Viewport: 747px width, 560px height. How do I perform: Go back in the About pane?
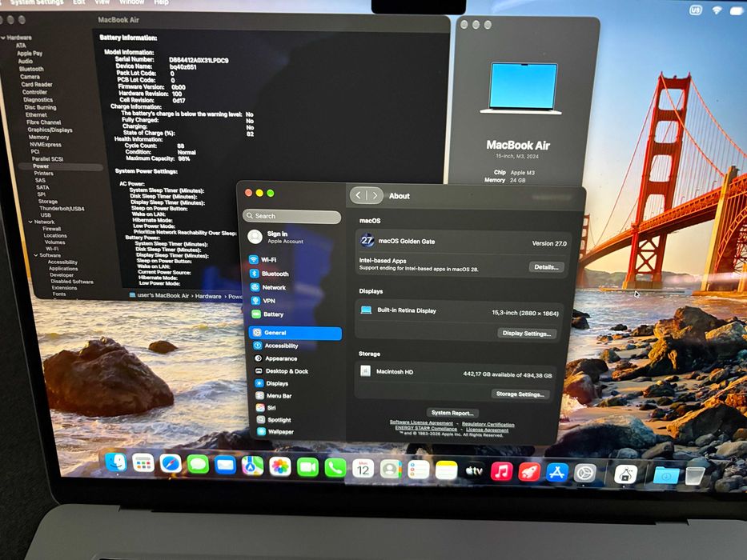[358, 195]
